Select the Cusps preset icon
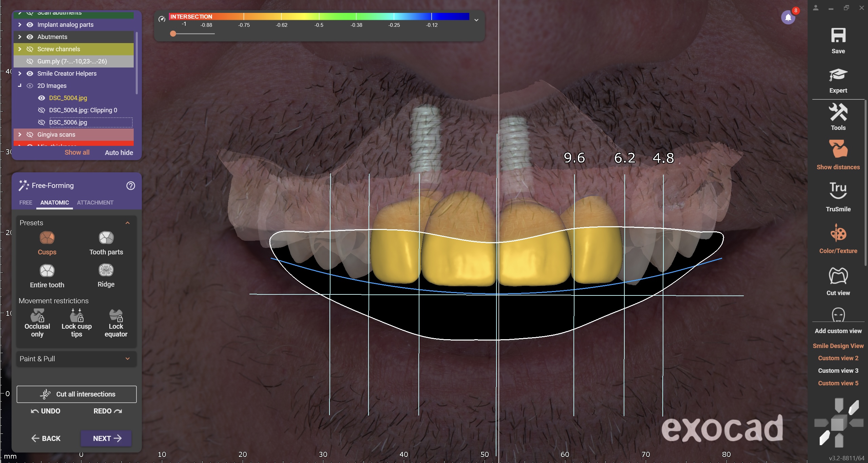The image size is (868, 463). tap(47, 238)
